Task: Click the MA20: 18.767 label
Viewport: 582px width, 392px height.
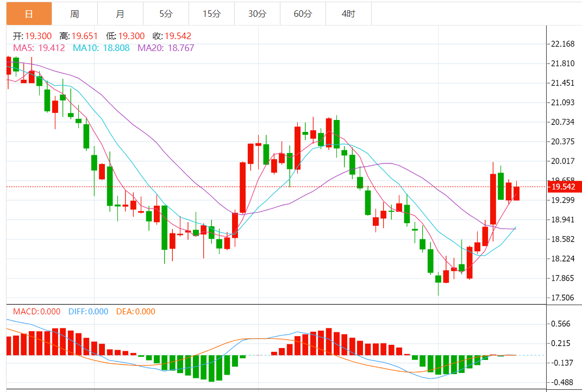Action: (x=166, y=48)
